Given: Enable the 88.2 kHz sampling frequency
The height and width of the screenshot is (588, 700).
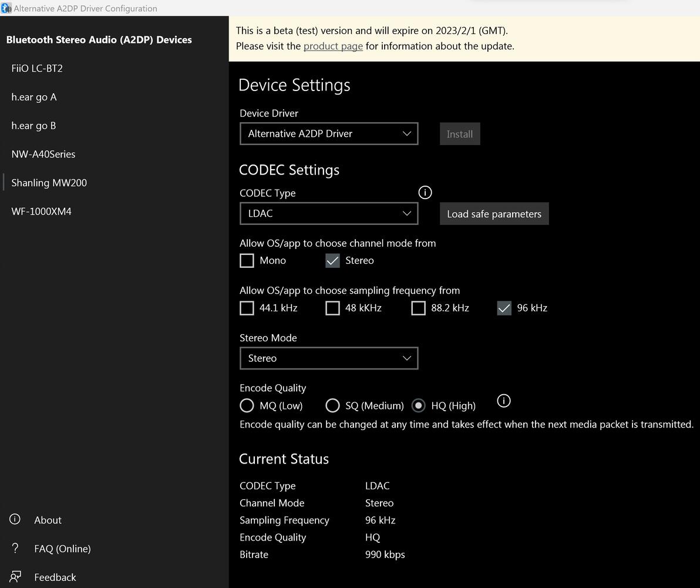Looking at the screenshot, I should (x=419, y=308).
